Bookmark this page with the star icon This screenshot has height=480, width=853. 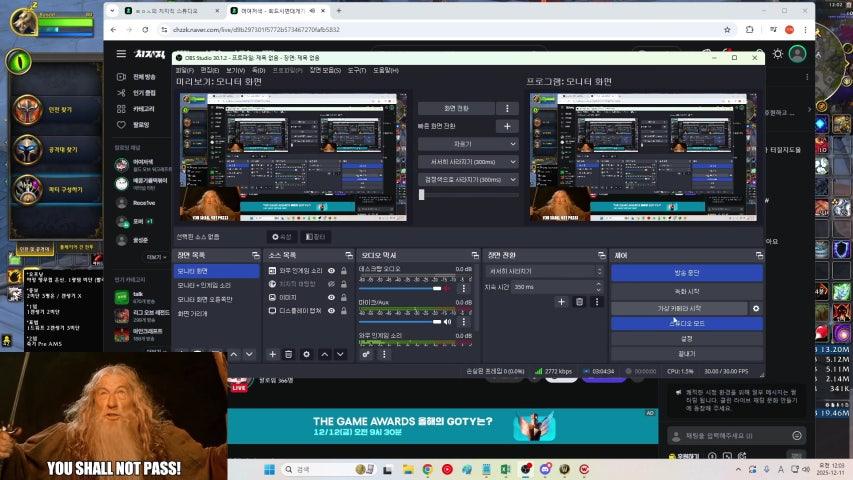click(x=727, y=30)
